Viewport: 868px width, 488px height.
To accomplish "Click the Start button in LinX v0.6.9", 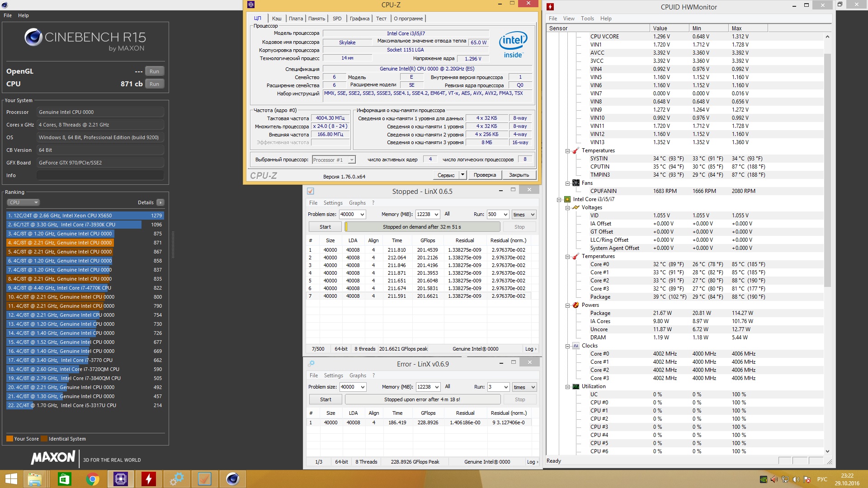I will click(325, 399).
